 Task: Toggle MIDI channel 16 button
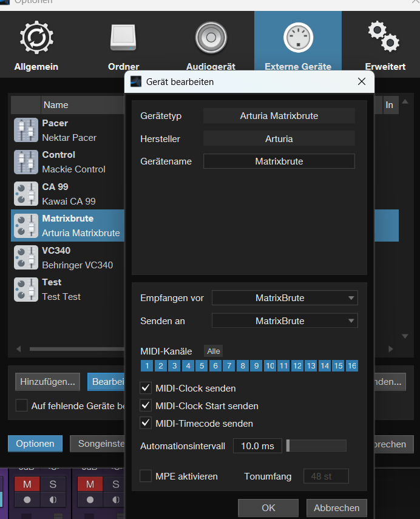[x=352, y=366]
